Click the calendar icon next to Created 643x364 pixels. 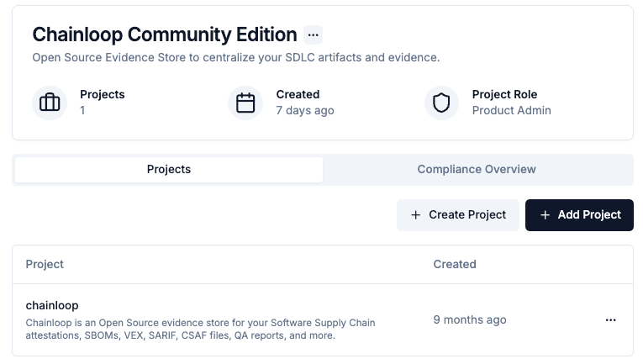coord(245,103)
